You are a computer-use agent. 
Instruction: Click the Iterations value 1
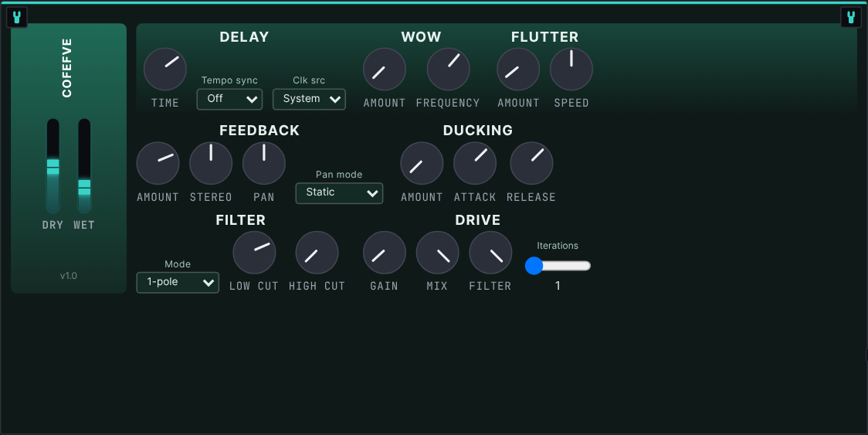point(558,286)
